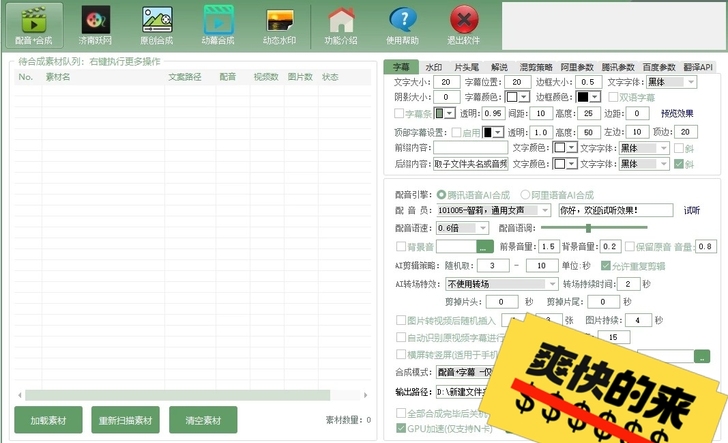The width and height of the screenshot is (728, 443).
Task: Expand the AI转场特效 dropdown
Action: [x=501, y=284]
